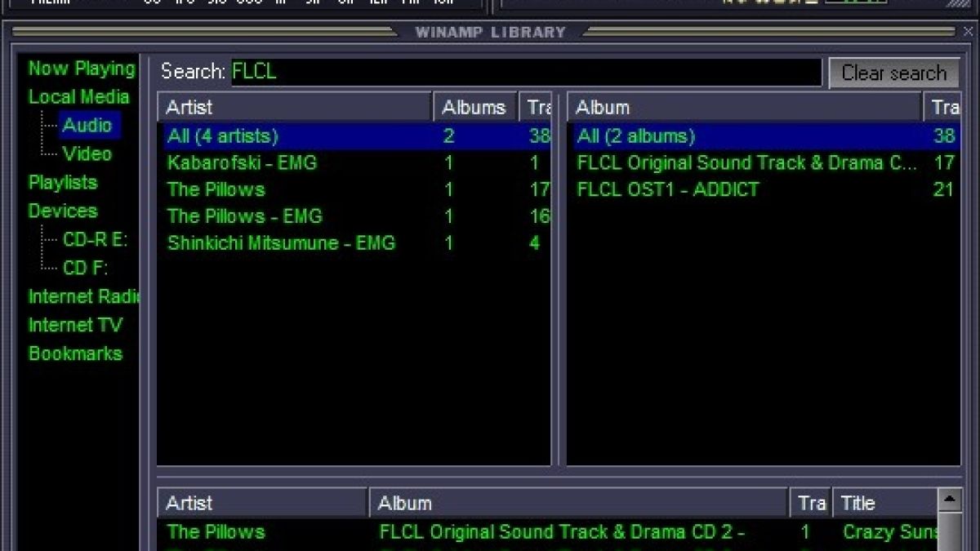Select the Devices tree node
This screenshot has width=980, height=551.
click(62, 211)
